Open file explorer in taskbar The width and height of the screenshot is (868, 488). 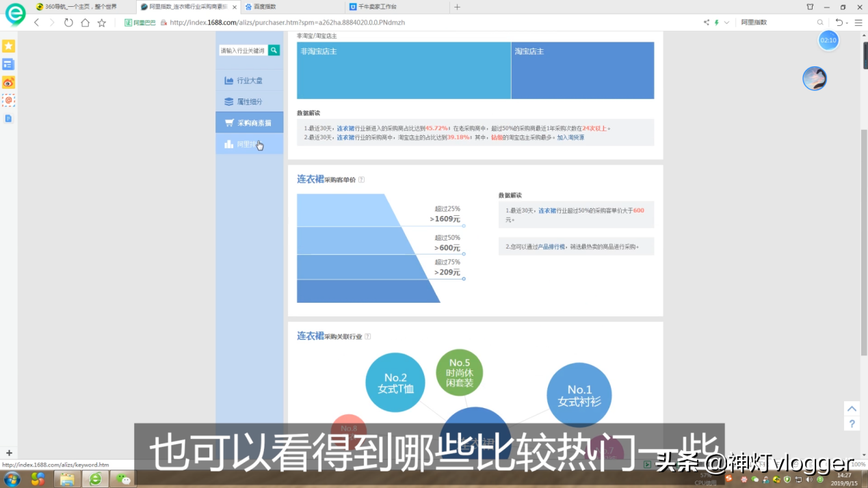(67, 478)
